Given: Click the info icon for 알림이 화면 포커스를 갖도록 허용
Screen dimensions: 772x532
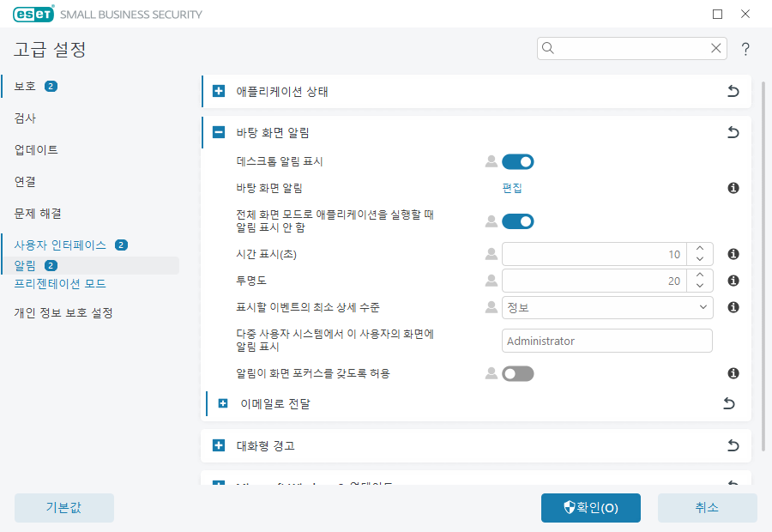Looking at the screenshot, I should (733, 372).
